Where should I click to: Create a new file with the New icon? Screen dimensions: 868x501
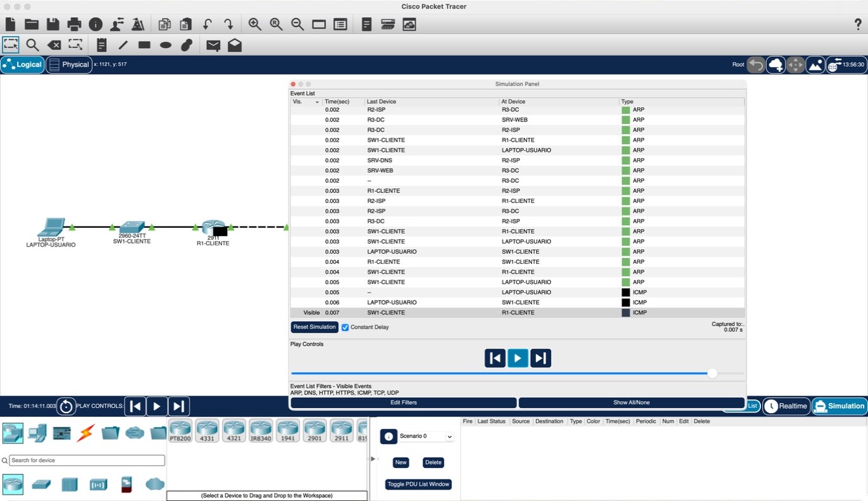point(10,24)
